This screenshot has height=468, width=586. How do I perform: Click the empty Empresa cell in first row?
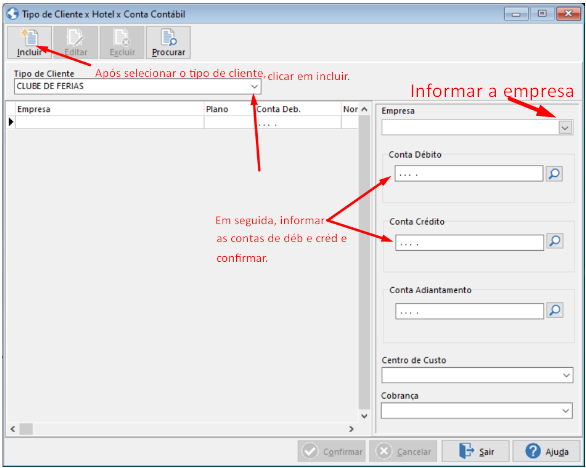tap(110, 122)
